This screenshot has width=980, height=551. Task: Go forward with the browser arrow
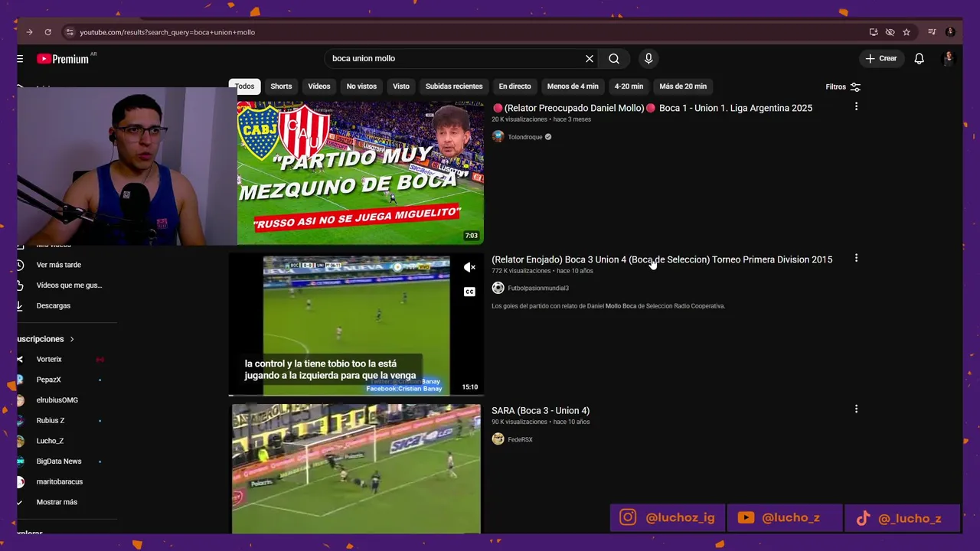[x=29, y=32]
